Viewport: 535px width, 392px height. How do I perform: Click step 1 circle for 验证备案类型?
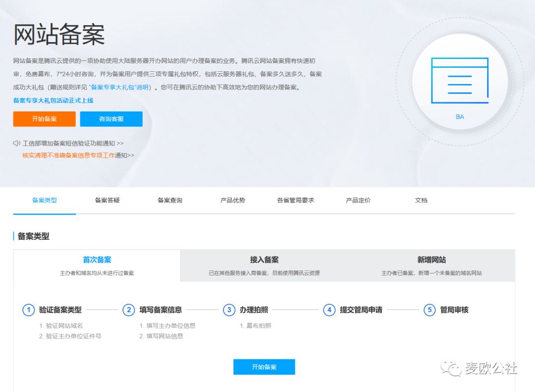(29, 310)
